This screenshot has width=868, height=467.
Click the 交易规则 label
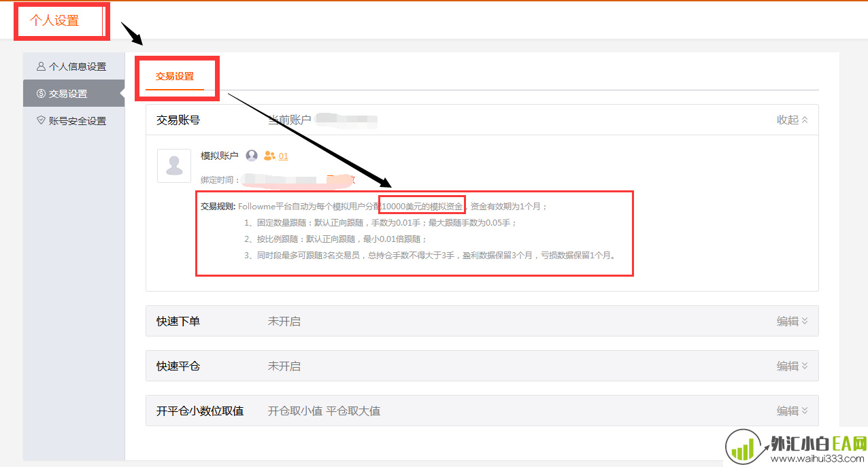coord(218,206)
